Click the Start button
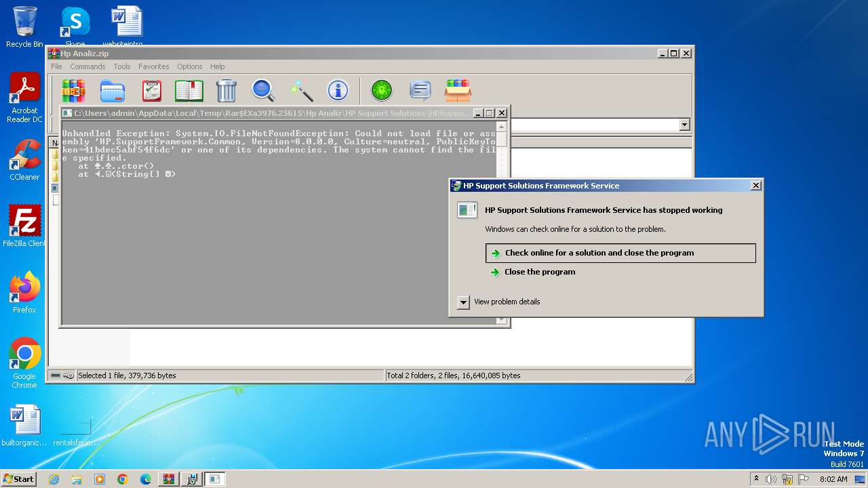Image resolution: width=868 pixels, height=488 pixels. [18, 479]
